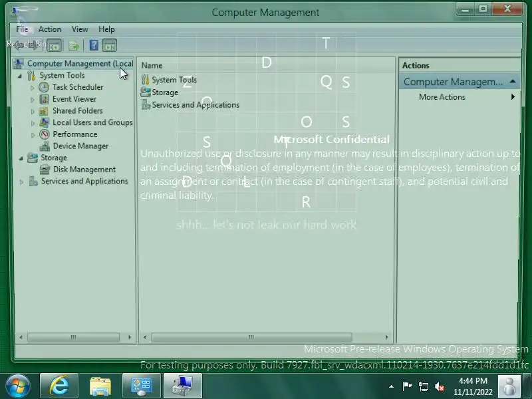
Task: Show hidden tray icons arrow
Action: (x=391, y=386)
